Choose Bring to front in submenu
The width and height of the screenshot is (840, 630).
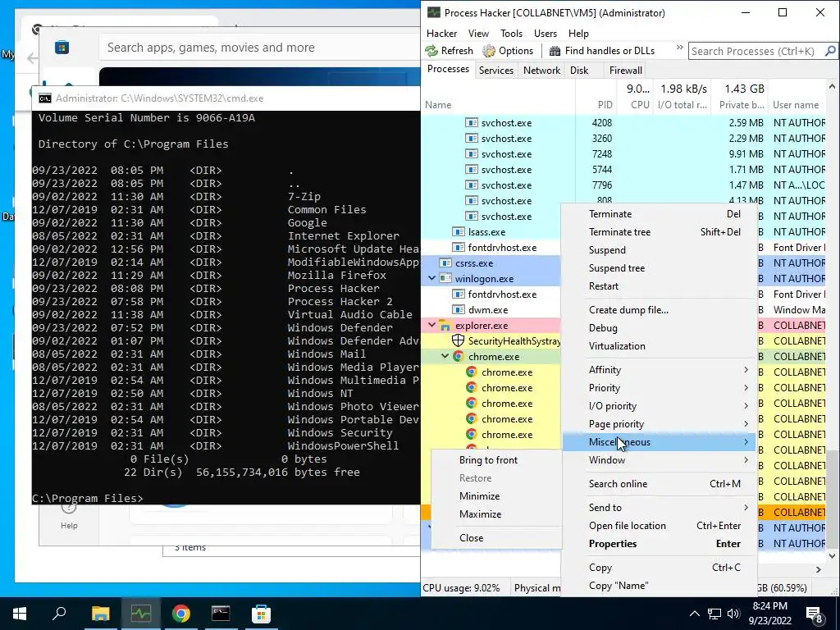click(x=496, y=460)
